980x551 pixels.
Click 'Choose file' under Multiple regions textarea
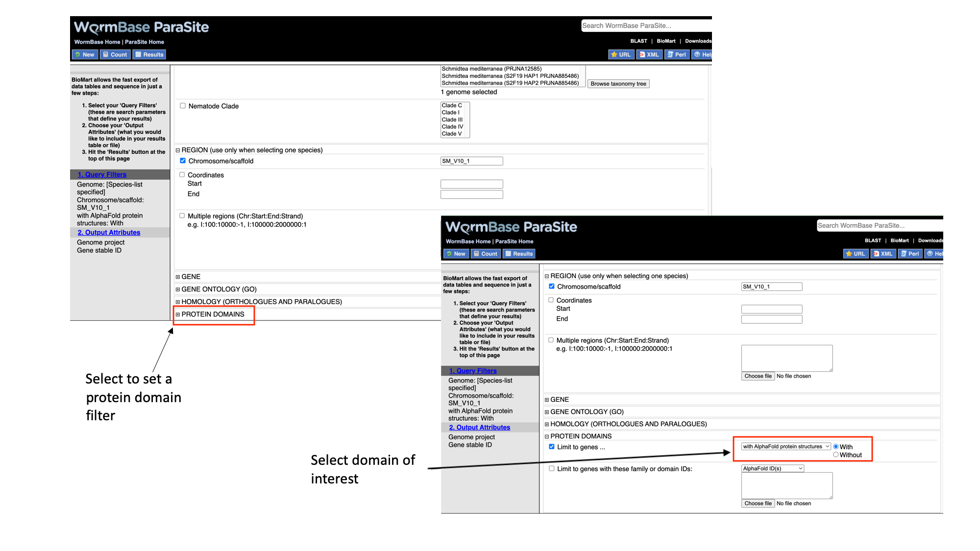point(758,376)
